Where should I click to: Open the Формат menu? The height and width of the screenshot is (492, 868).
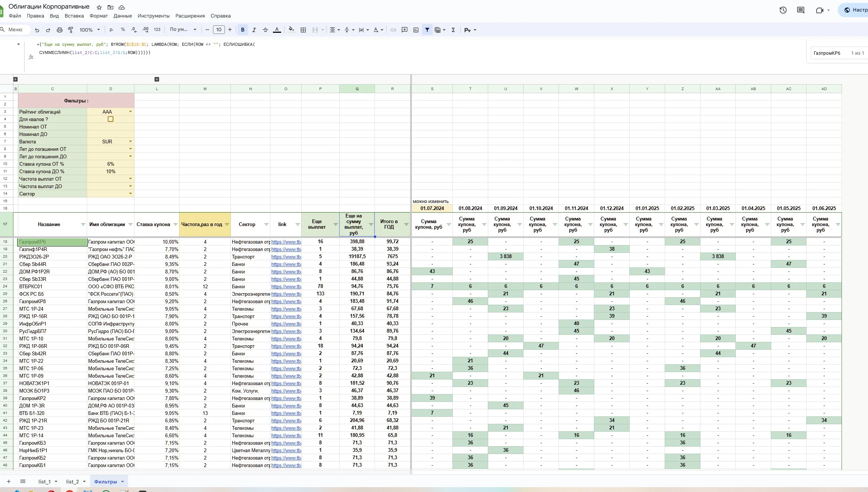pyautogui.click(x=99, y=16)
